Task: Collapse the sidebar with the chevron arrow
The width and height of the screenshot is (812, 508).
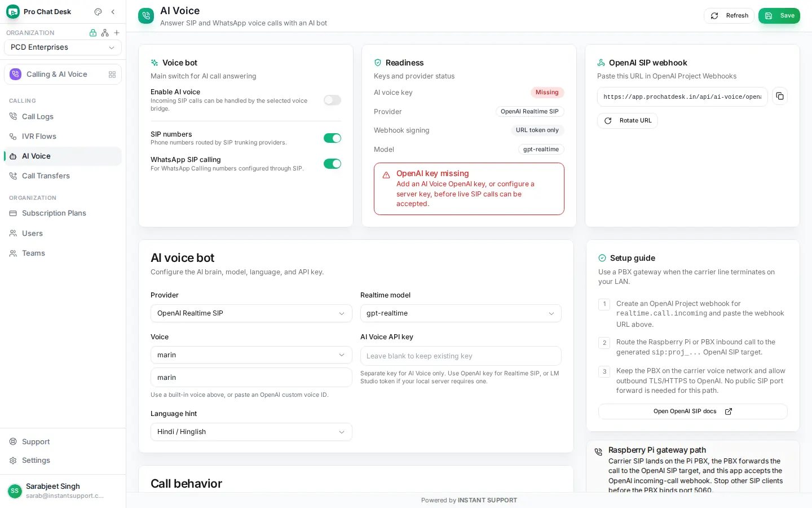Action: [113, 12]
